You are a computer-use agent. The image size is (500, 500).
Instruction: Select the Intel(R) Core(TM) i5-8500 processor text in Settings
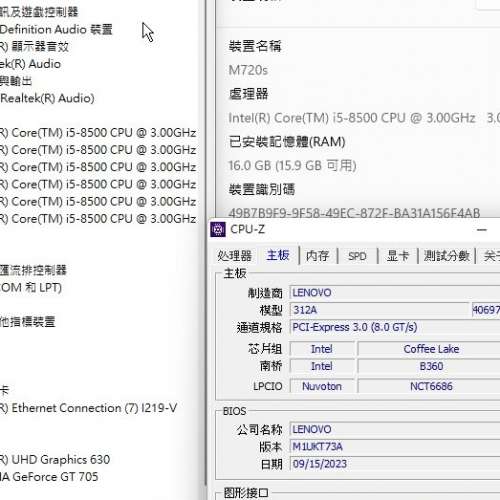point(352,118)
